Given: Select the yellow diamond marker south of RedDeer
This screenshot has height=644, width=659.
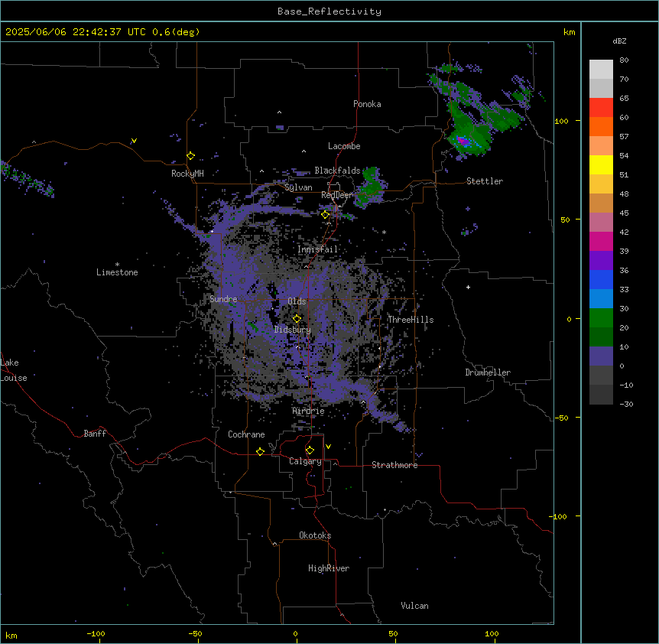Looking at the screenshot, I should click(326, 215).
